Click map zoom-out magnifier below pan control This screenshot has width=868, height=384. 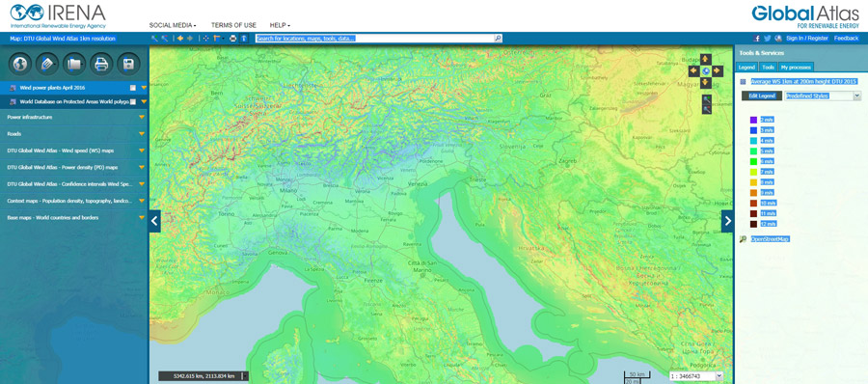pyautogui.click(x=706, y=109)
